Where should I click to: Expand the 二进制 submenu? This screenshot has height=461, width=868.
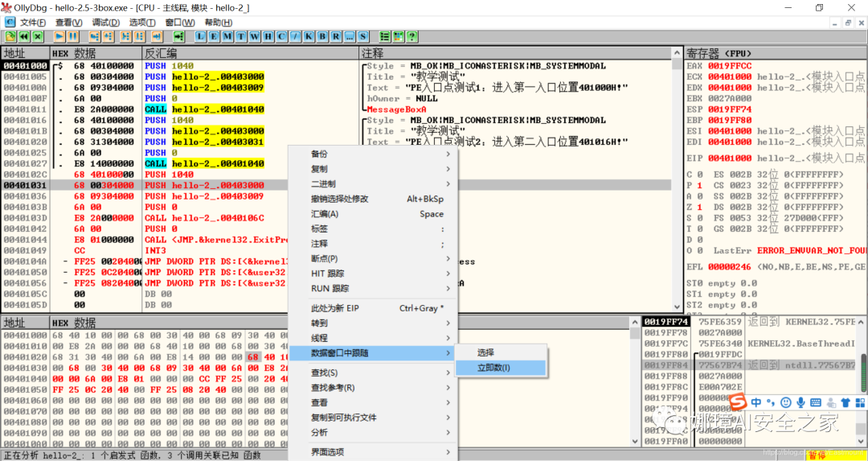coord(374,183)
